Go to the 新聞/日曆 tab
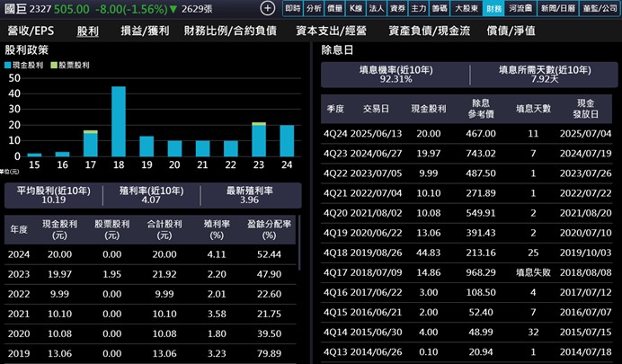Viewport: 622px width, 364px height. tap(559, 8)
